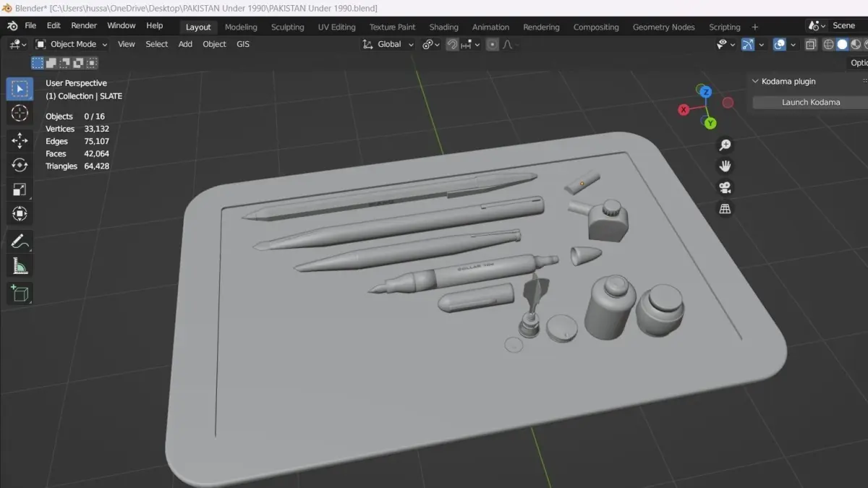
Task: Open Global transform orientation dropdown
Action: click(388, 44)
